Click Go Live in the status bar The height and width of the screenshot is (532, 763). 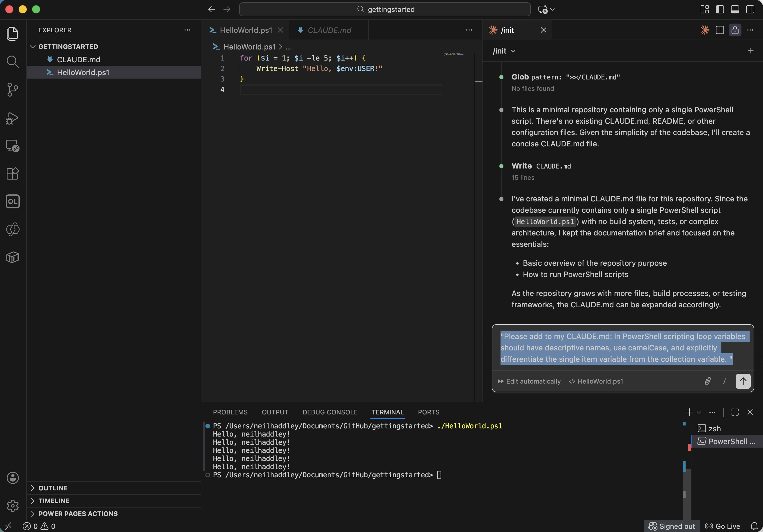723,526
